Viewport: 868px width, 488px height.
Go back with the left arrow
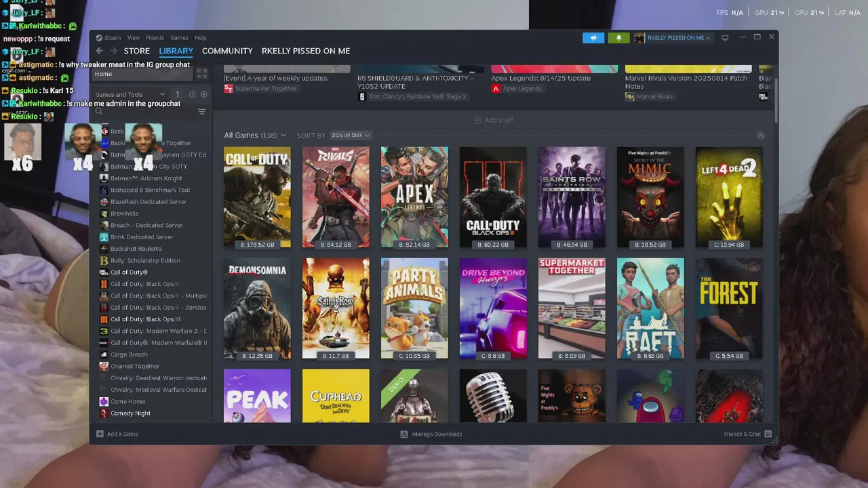pyautogui.click(x=100, y=51)
